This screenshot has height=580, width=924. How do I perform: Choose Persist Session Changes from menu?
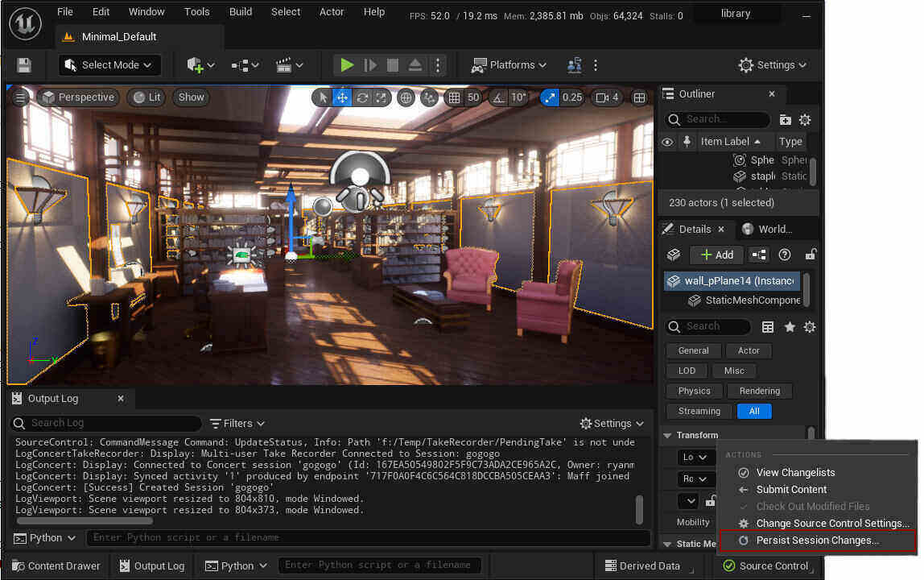(817, 541)
